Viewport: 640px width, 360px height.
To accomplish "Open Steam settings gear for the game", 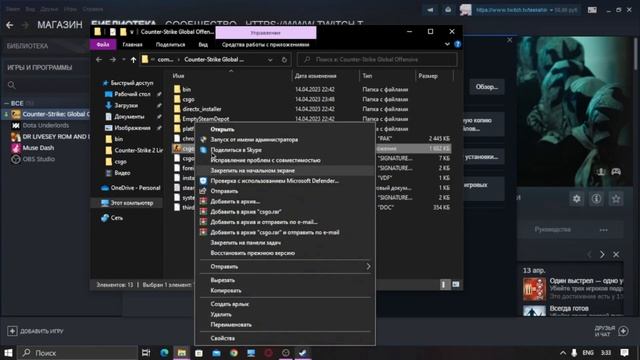I will [576, 199].
